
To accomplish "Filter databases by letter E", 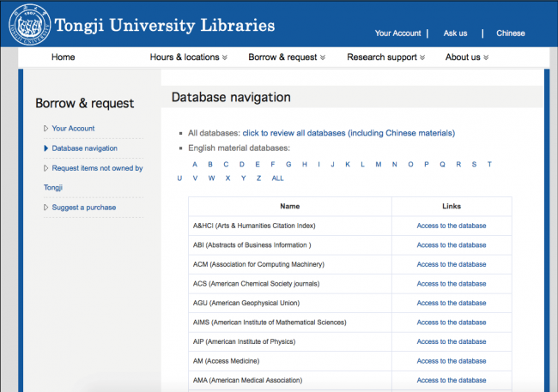I will [x=258, y=165].
